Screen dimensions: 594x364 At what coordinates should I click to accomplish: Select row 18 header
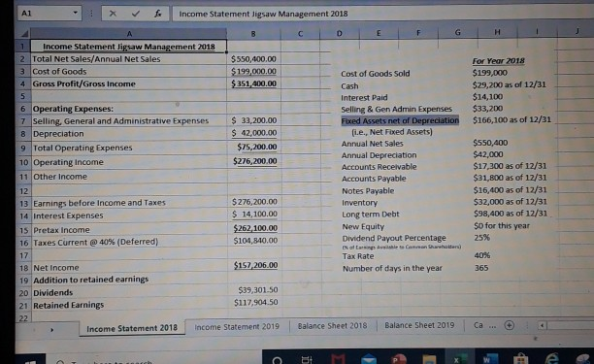(24, 268)
